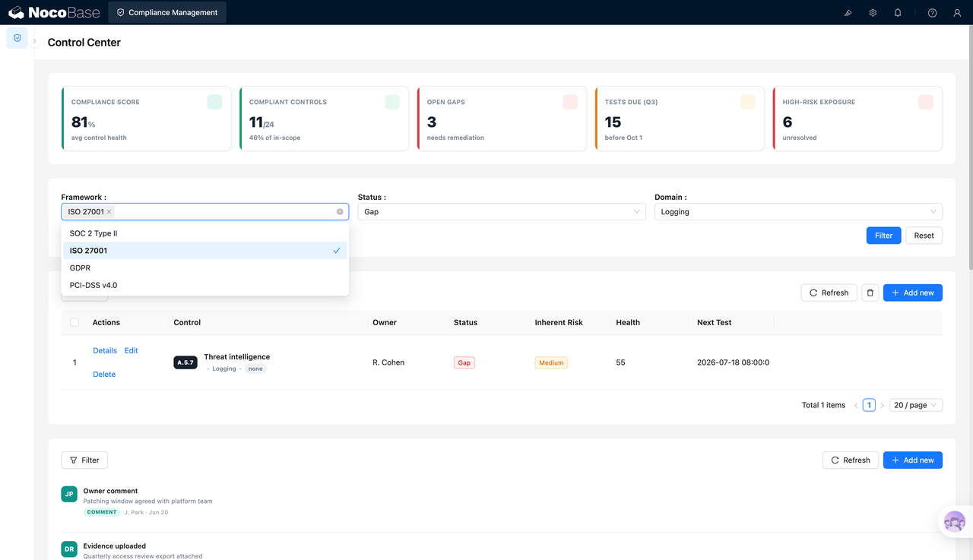973x560 pixels.
Task: Click the Reset button
Action: 924,236
